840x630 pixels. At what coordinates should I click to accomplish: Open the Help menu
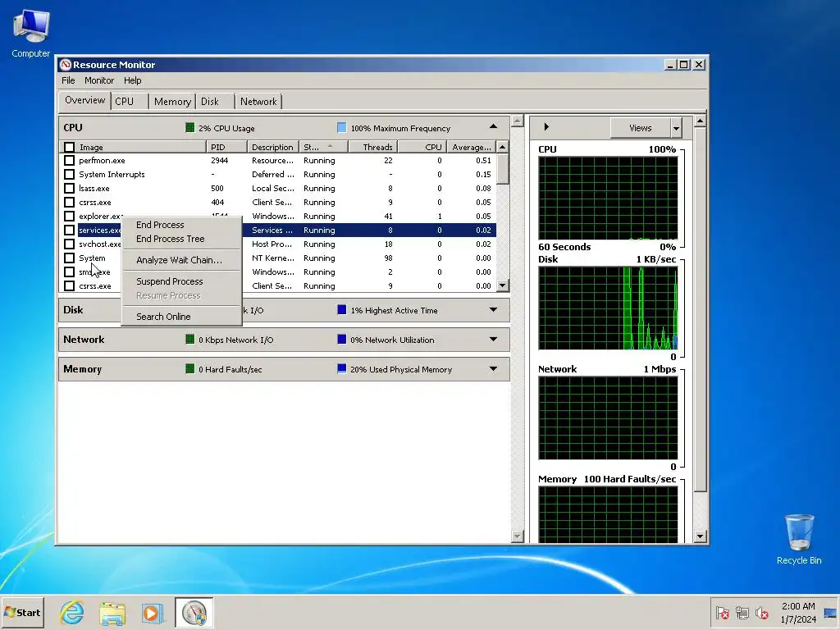(x=132, y=80)
